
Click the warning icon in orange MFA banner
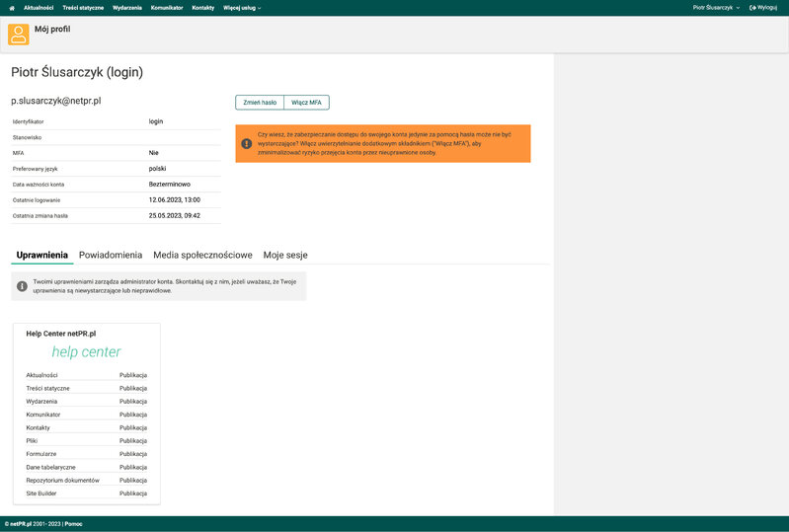pyautogui.click(x=247, y=144)
